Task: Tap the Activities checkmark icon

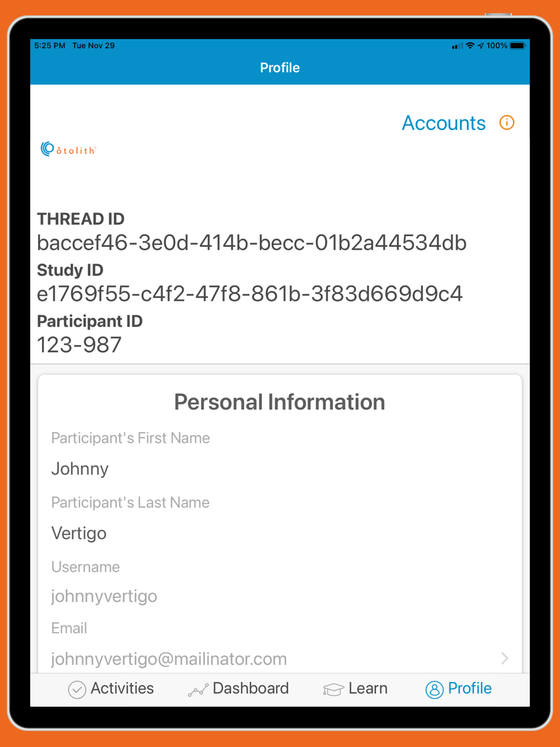Action: (77, 689)
